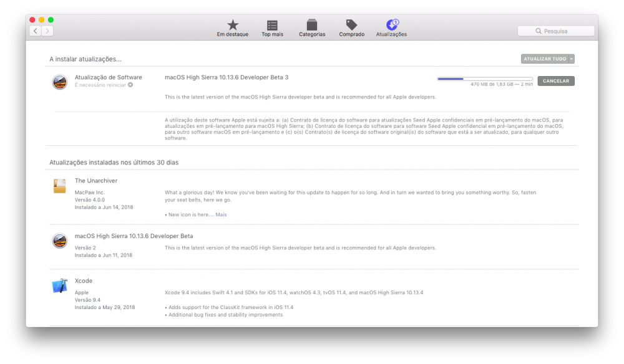624x364 pixels.
Task: Click the Atualização de Software label
Action: point(108,77)
